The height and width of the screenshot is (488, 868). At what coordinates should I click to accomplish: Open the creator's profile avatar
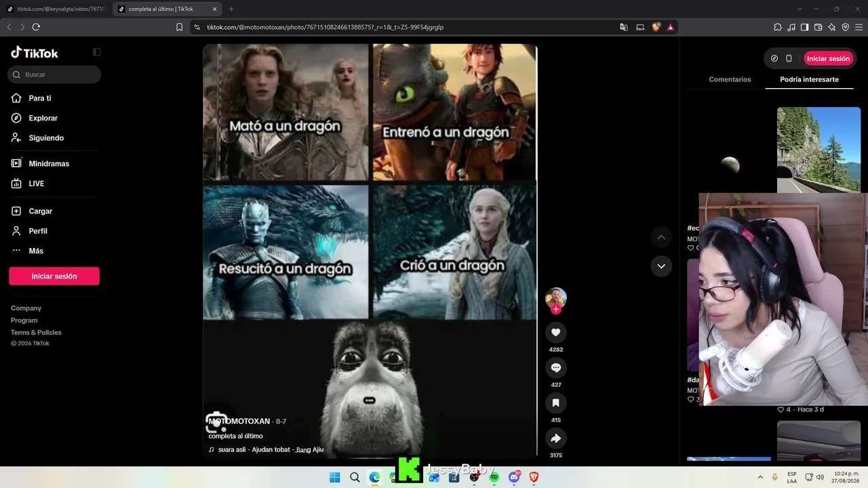click(556, 297)
